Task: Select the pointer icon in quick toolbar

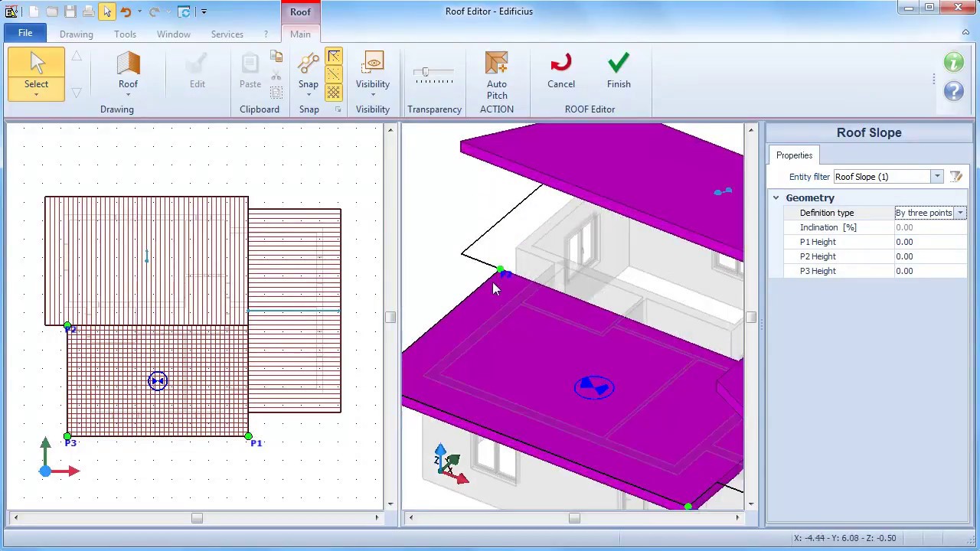Action: click(107, 11)
